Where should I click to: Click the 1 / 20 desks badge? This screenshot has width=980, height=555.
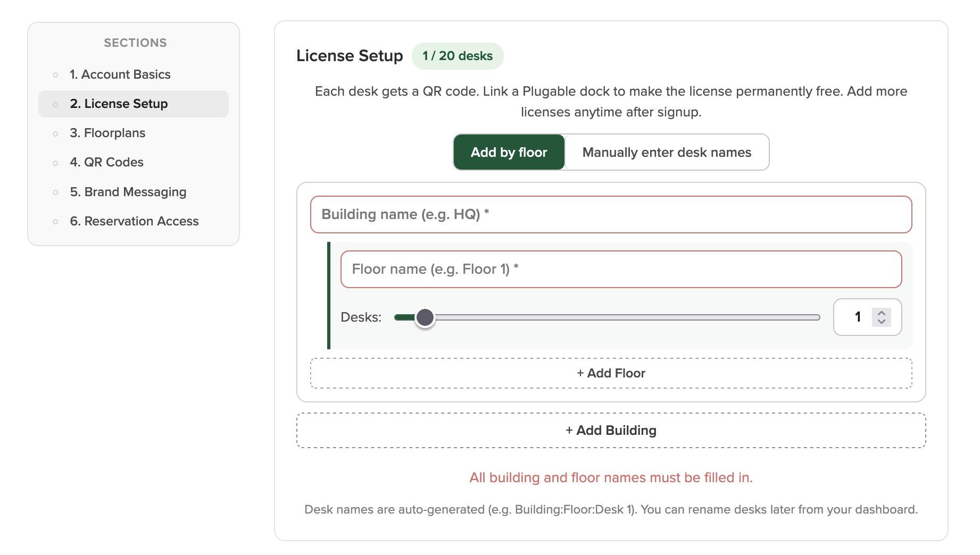pos(458,55)
